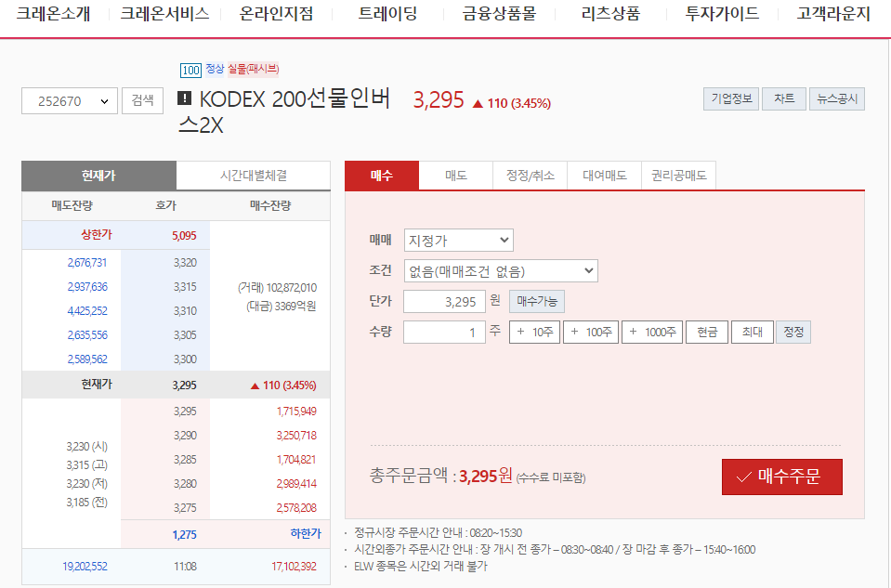Click the 단가 price input field
Image resolution: width=891 pixels, height=588 pixels.
coord(444,302)
